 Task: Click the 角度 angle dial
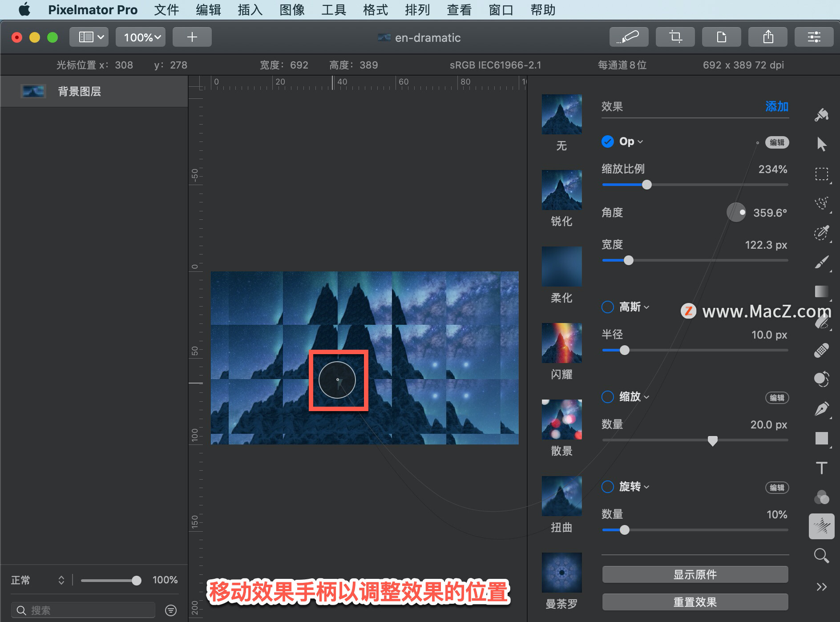coord(736,212)
